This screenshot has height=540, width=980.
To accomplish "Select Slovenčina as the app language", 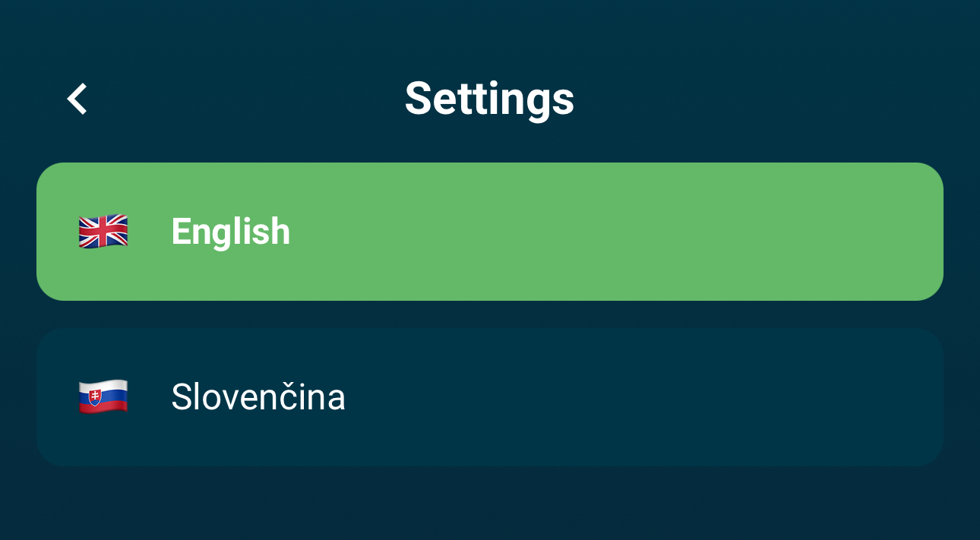I will (x=489, y=396).
